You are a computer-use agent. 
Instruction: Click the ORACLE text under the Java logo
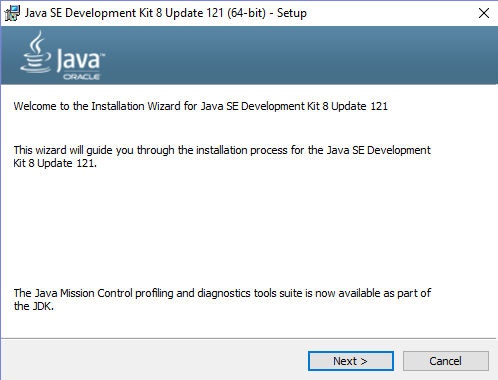click(82, 77)
